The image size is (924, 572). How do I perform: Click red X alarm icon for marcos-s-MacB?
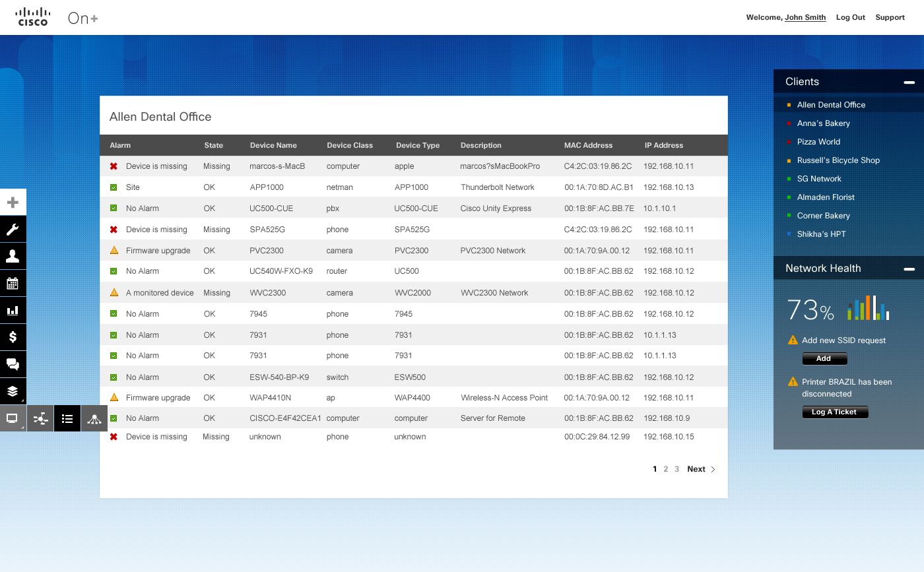pos(114,166)
